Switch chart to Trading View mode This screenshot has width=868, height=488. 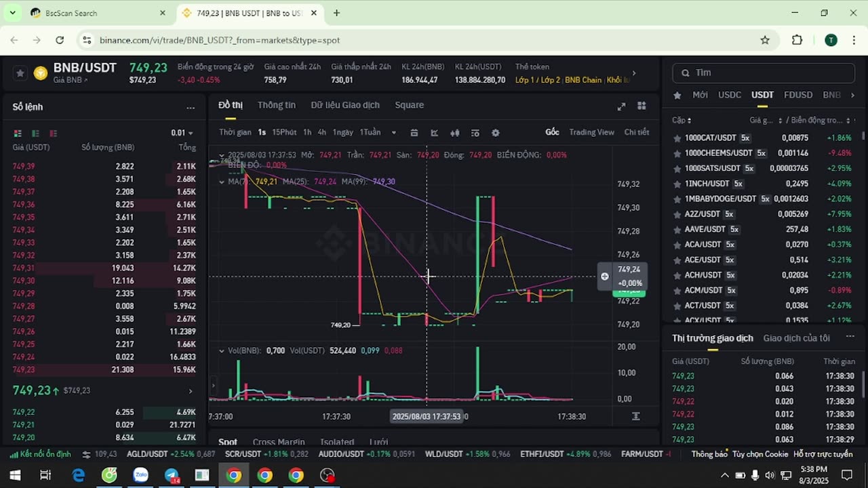591,132
